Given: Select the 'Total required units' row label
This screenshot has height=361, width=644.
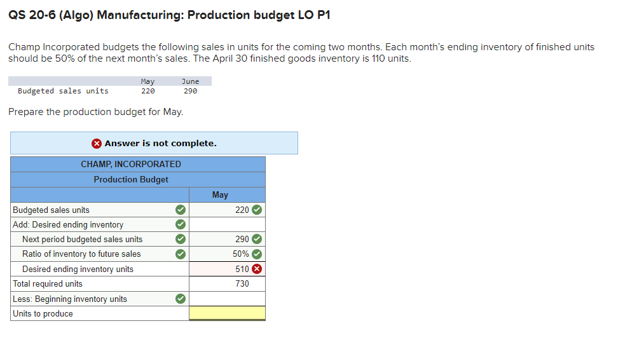Looking at the screenshot, I should (x=48, y=284).
